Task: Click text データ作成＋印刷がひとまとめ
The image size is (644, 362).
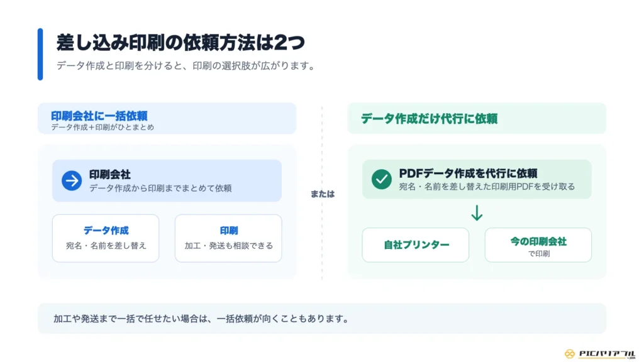Action: [103, 127]
